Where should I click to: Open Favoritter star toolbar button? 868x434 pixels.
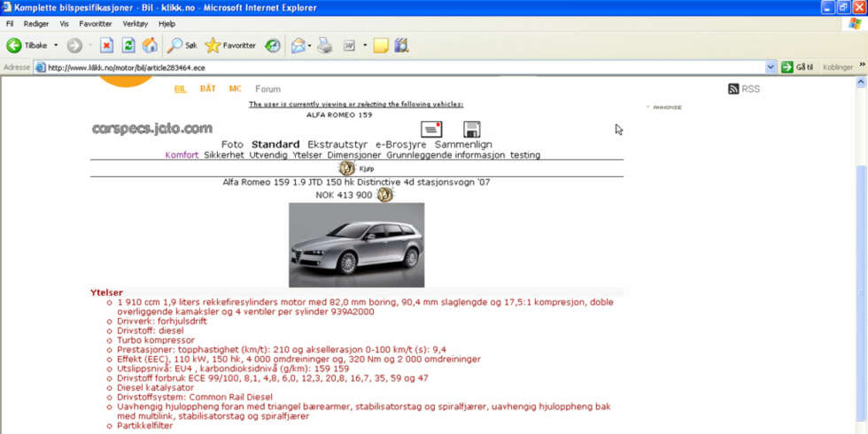230,45
